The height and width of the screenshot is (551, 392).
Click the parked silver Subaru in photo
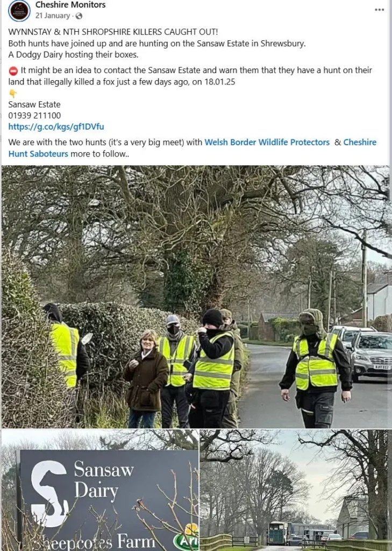click(x=371, y=355)
